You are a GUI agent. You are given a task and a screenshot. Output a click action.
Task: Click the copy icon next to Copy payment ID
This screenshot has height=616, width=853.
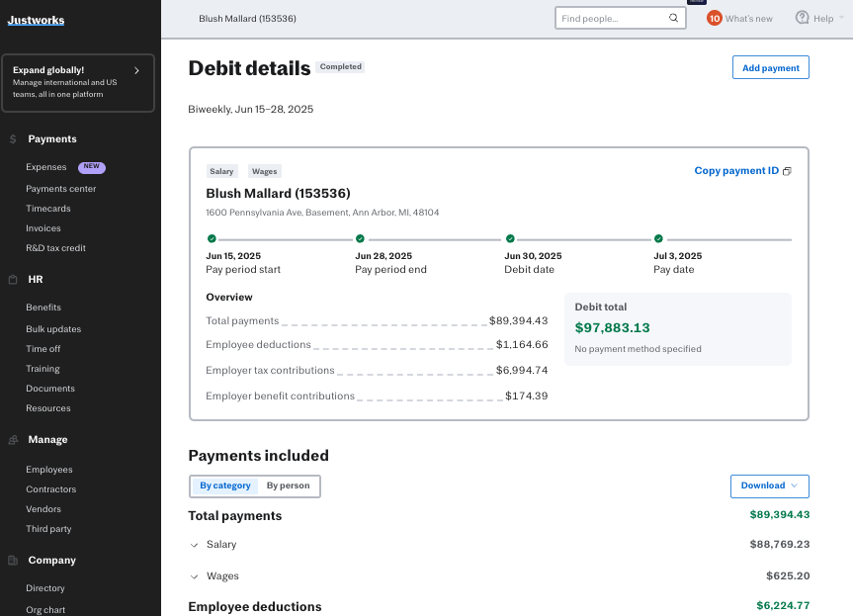787,170
